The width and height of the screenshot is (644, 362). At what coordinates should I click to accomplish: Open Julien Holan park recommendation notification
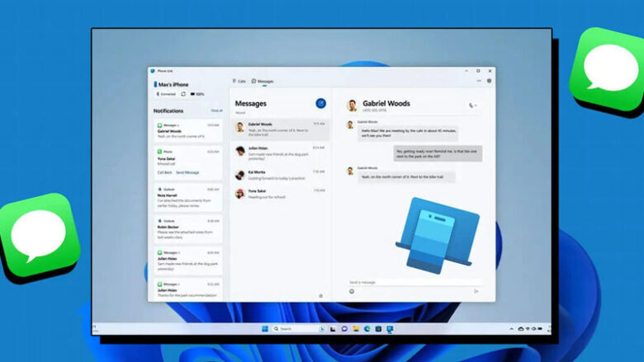tap(188, 289)
